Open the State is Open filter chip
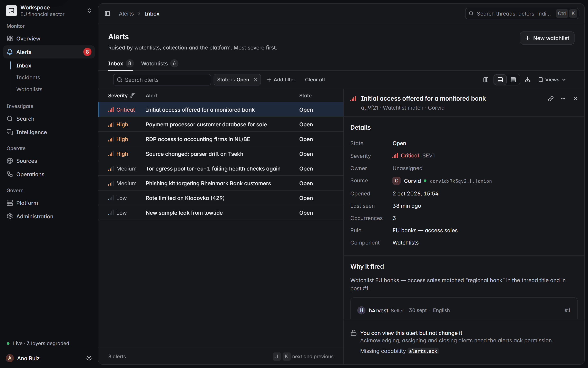This screenshot has height=368, width=588. point(233,80)
